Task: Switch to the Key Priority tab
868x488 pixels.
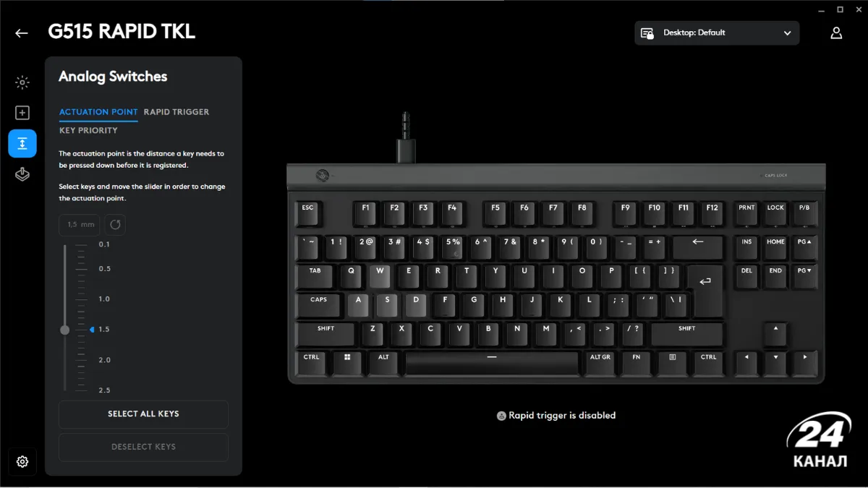Action: (88, 131)
